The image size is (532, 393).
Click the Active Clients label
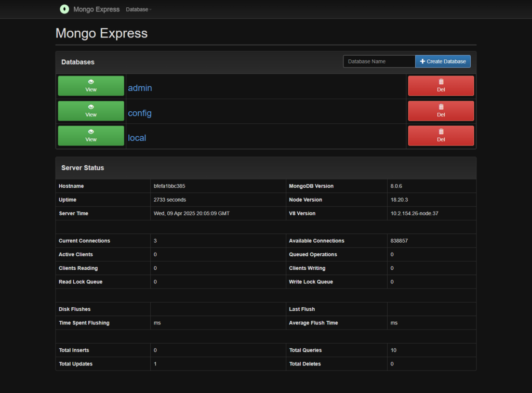coord(76,255)
